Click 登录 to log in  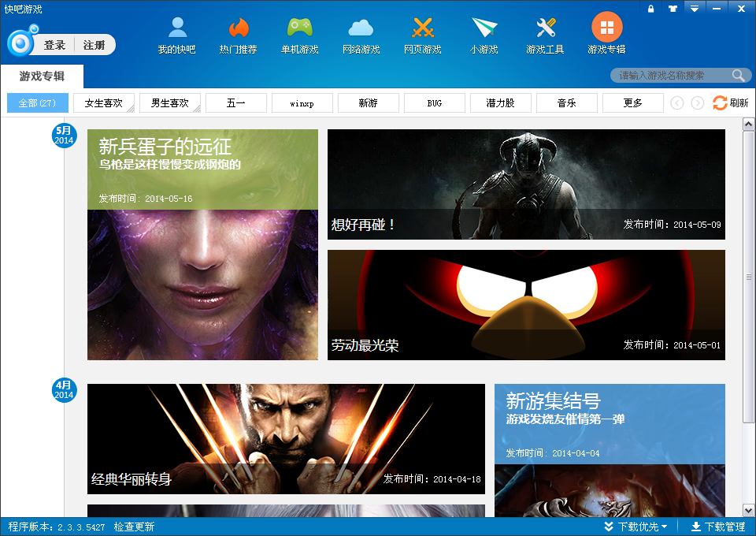coord(54,46)
